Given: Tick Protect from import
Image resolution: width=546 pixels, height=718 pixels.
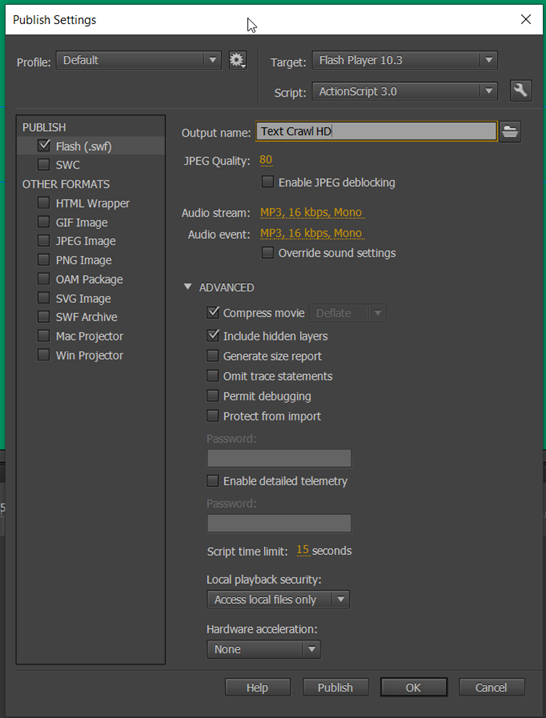Looking at the screenshot, I should point(213,416).
